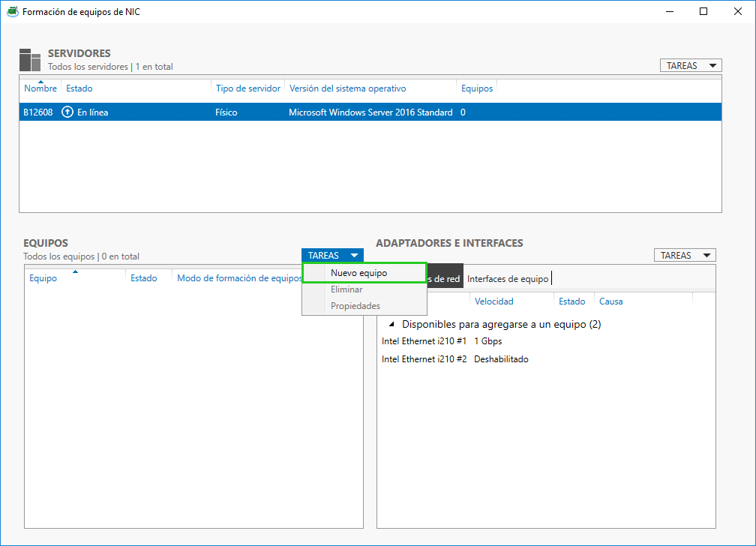
Task: Click the Servidores server rack icon
Action: pos(30,60)
